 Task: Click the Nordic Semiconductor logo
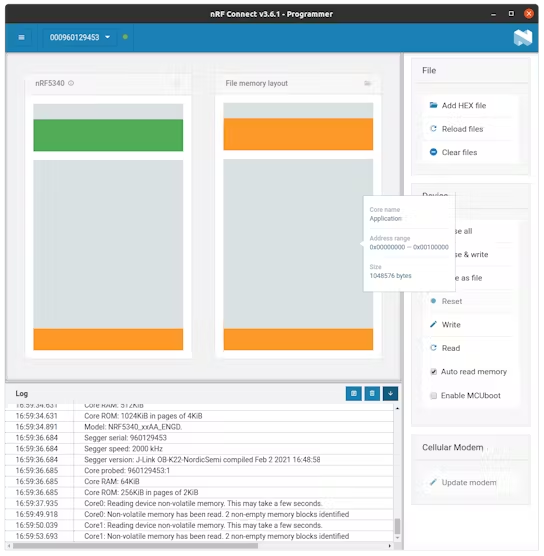click(x=523, y=37)
